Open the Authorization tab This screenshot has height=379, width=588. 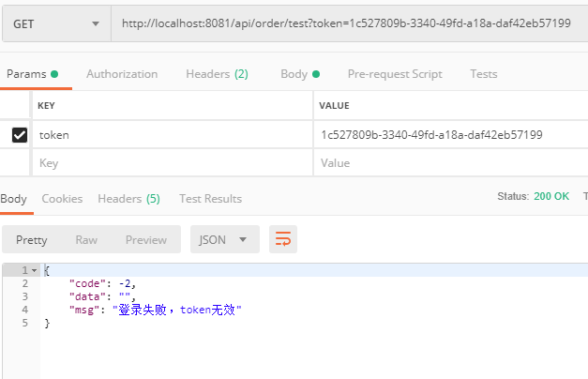122,74
